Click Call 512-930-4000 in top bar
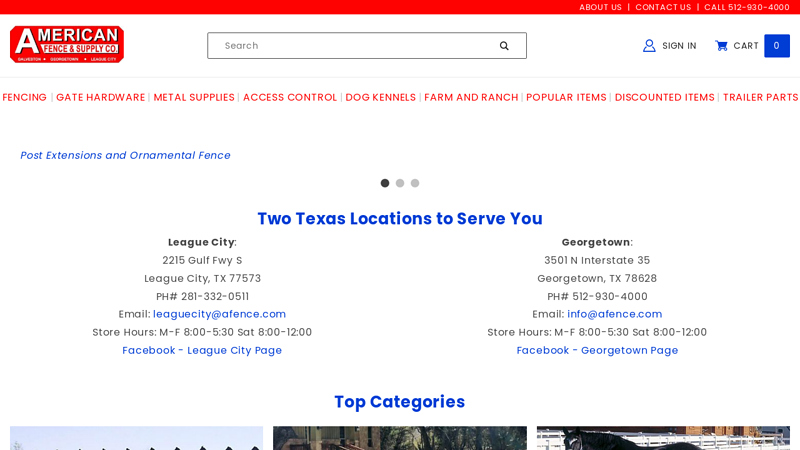The image size is (800, 450). click(746, 7)
